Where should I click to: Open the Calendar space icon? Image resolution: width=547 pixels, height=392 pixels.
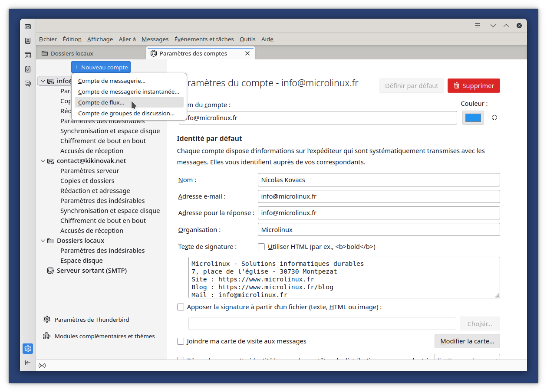pyautogui.click(x=28, y=55)
